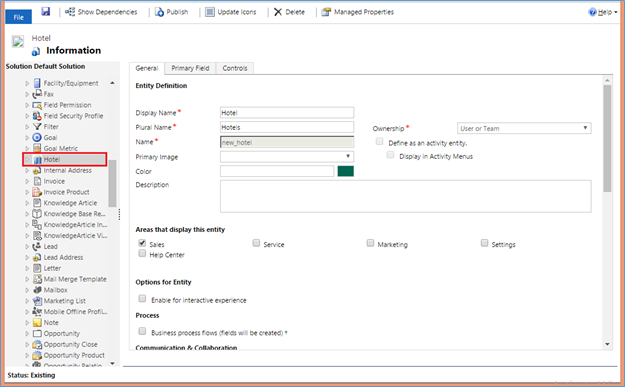Expand the Invoice tree node
Screen dimensions: 625x387
(27, 181)
